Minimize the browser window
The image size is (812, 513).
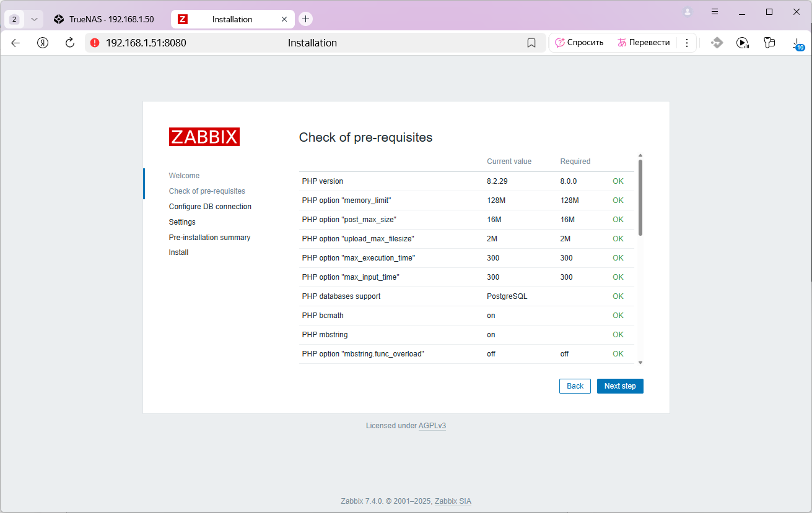[x=742, y=12]
